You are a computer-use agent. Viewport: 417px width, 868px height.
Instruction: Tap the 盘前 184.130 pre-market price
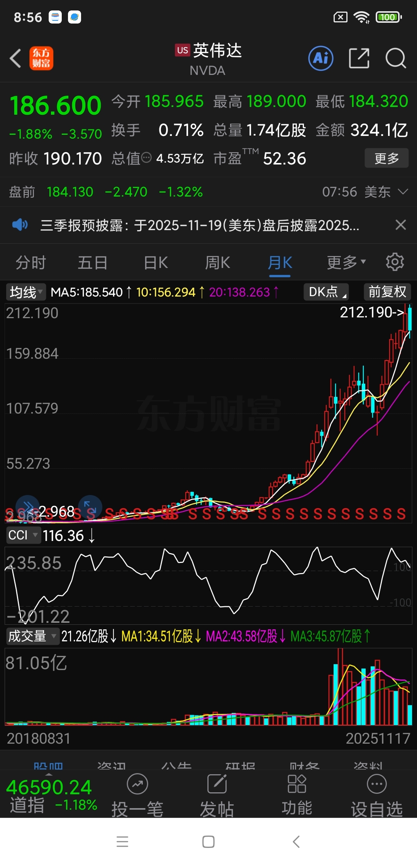point(70,192)
